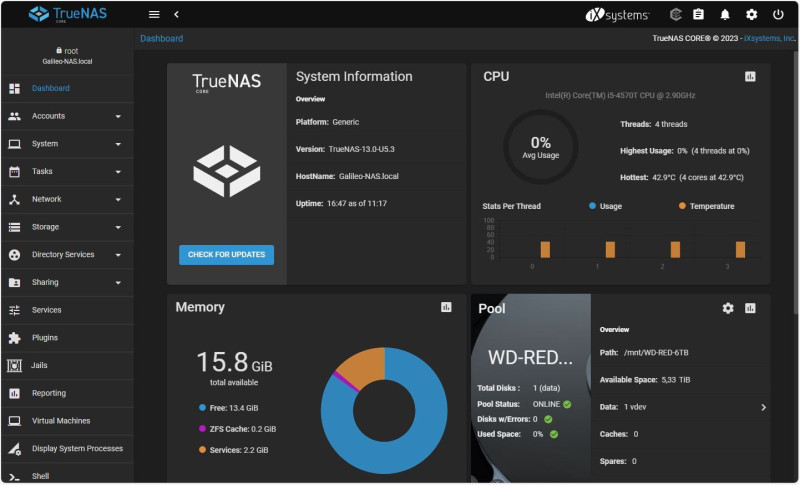Expand the Storage menu arrow
The height and width of the screenshot is (485, 800).
118,227
